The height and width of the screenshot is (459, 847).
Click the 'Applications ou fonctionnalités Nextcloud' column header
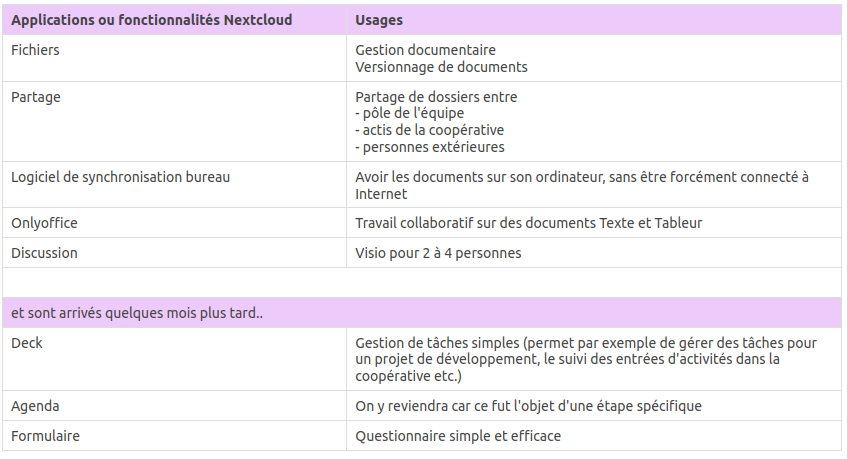[x=151, y=20]
